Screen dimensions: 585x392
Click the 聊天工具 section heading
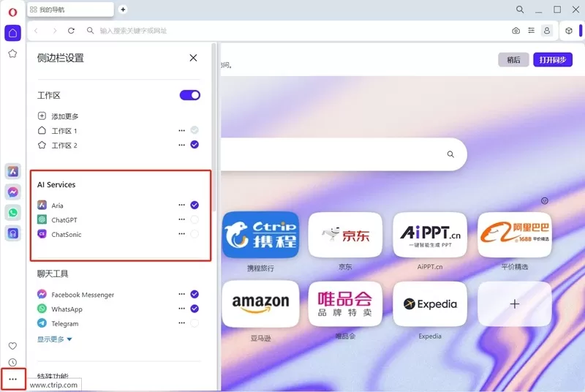(x=53, y=274)
